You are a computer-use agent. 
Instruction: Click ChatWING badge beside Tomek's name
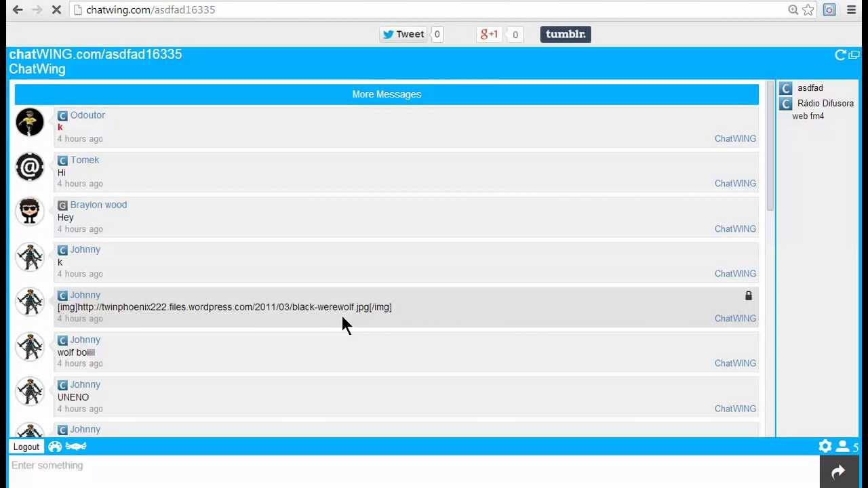tap(62, 161)
